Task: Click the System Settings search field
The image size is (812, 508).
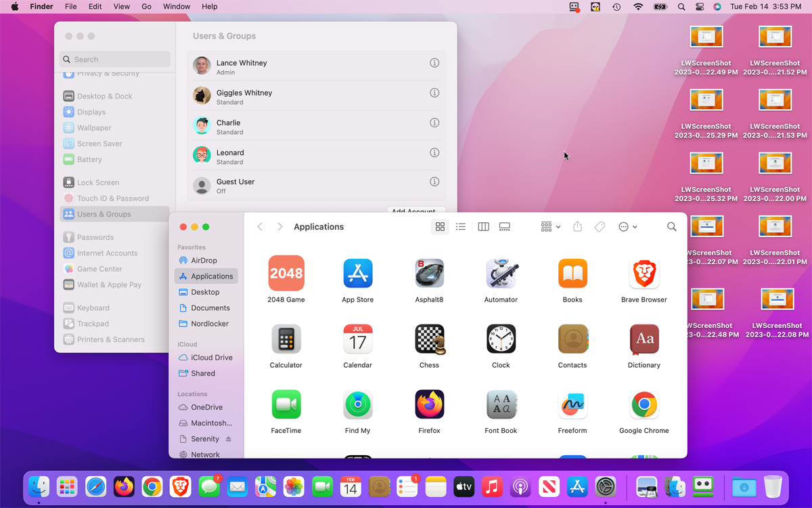Action: point(115,60)
